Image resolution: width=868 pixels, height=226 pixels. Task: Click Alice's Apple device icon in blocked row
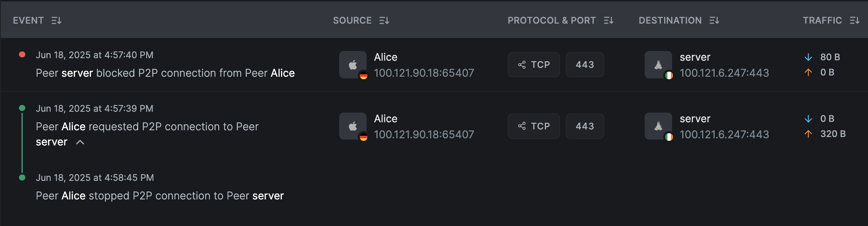353,65
